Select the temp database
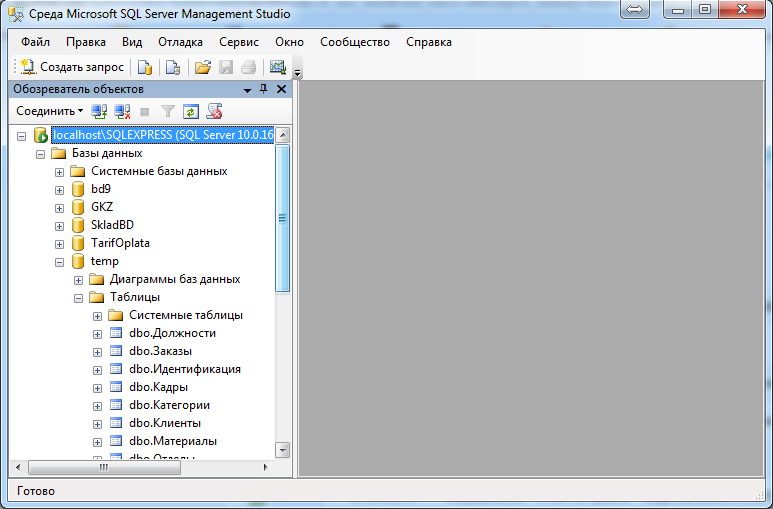The width and height of the screenshot is (773, 509). (105, 261)
